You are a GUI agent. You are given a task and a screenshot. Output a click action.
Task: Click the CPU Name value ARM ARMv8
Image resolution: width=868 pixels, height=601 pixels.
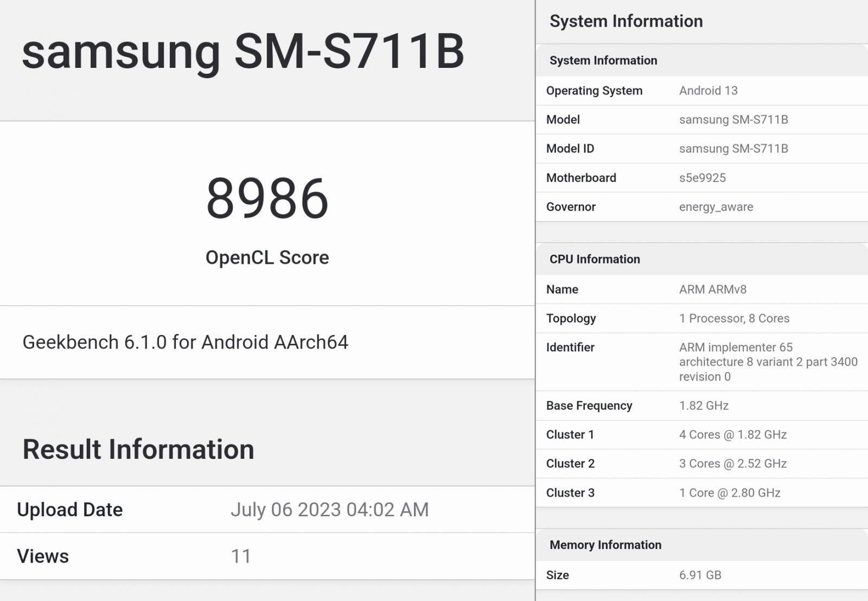(712, 289)
